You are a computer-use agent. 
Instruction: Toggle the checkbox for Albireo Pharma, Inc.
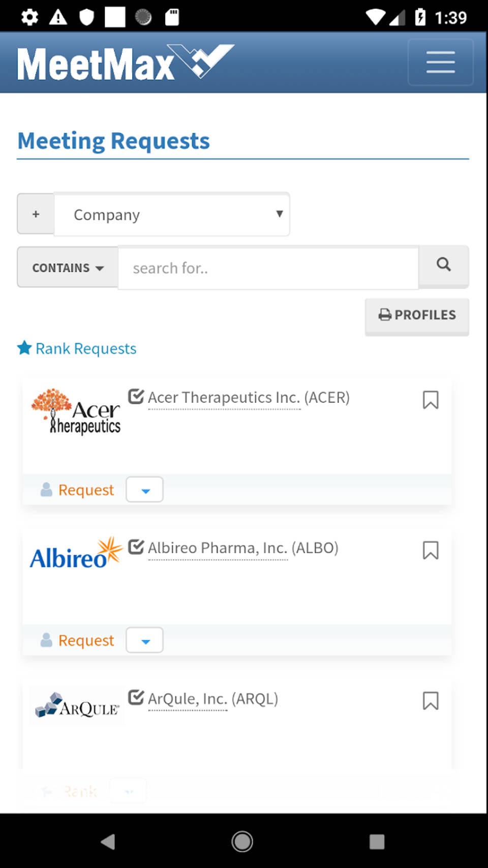(x=135, y=547)
